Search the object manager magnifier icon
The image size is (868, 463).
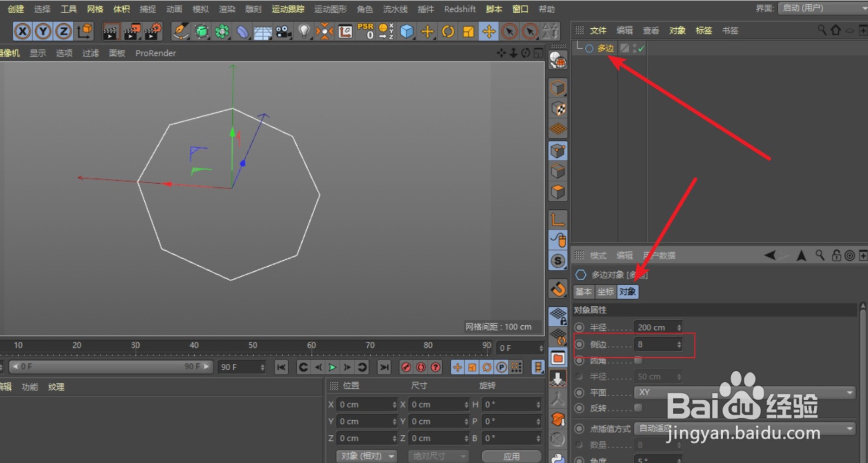click(822, 30)
